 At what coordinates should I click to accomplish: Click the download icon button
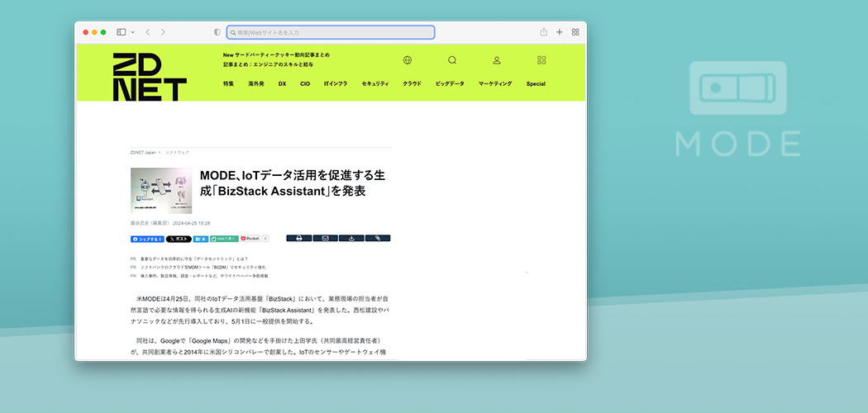coord(351,238)
